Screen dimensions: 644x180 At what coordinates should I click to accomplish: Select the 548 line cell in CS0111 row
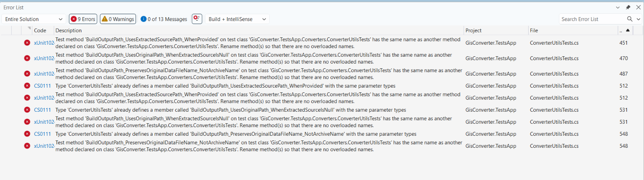[623, 134]
